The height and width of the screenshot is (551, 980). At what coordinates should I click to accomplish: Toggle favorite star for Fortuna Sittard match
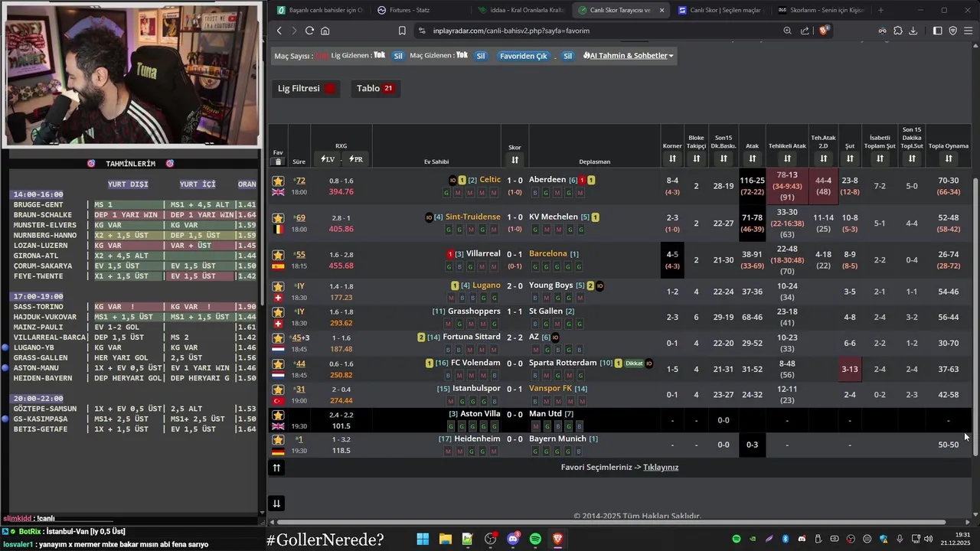[278, 337]
